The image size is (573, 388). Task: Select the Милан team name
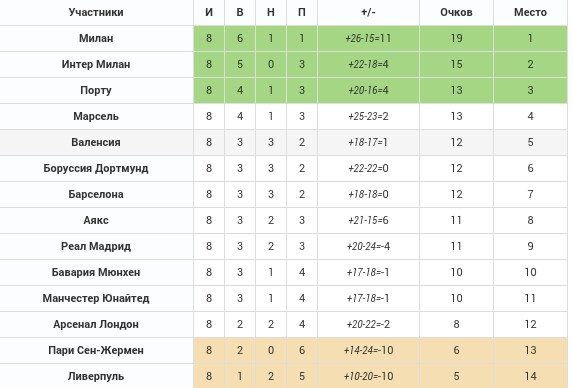pyautogui.click(x=96, y=38)
